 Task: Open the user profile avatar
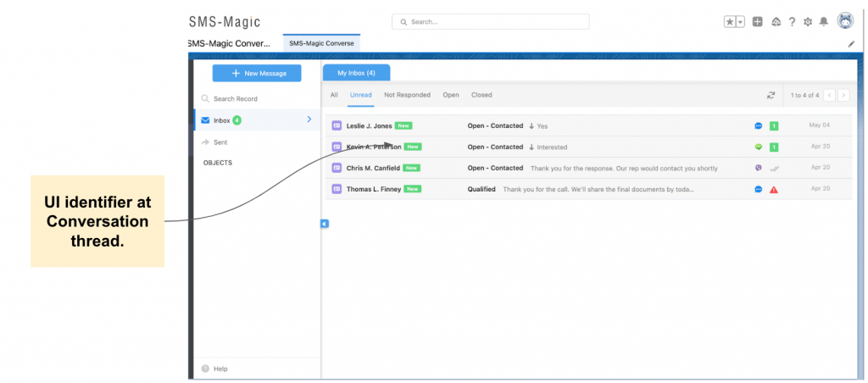tap(845, 21)
